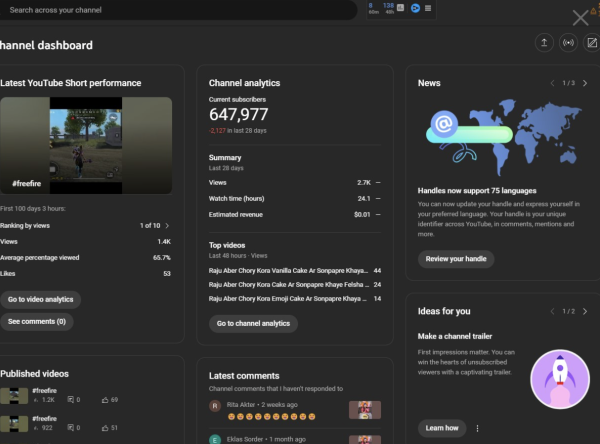Click See comments (0) button
This screenshot has width=600, height=444.
(37, 322)
